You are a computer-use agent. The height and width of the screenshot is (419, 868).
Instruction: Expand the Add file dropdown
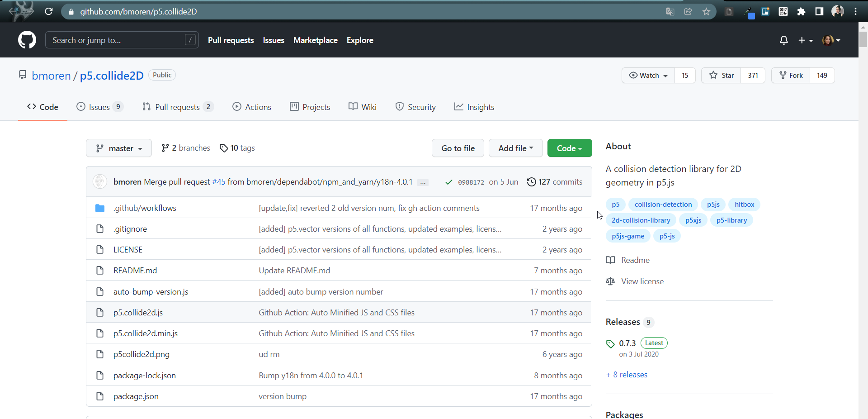(516, 148)
